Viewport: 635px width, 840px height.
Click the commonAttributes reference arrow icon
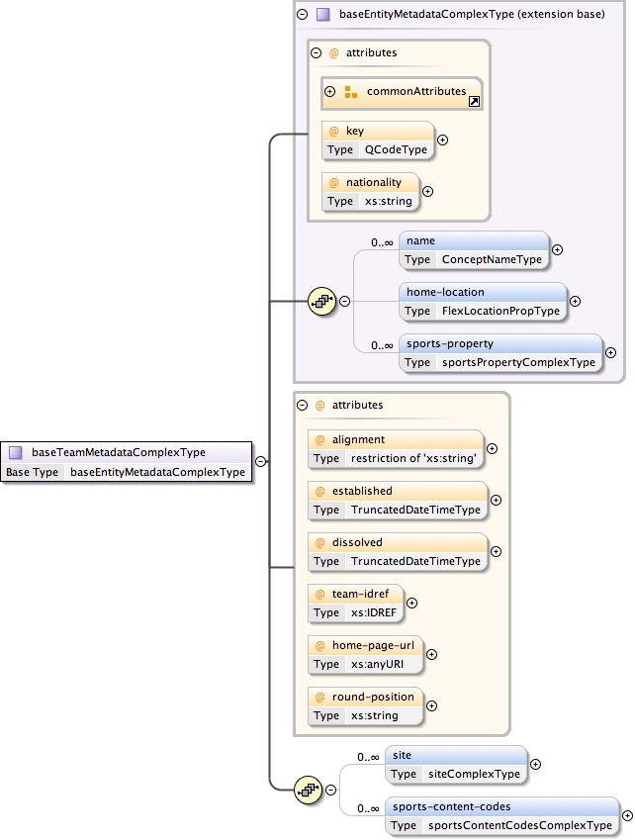pyautogui.click(x=474, y=102)
